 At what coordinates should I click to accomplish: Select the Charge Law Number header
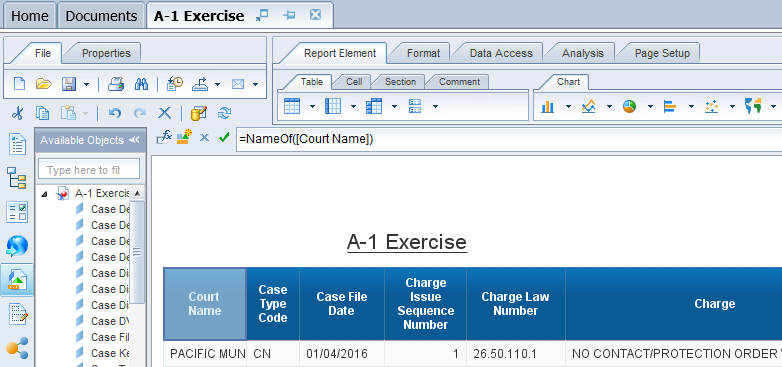(515, 304)
